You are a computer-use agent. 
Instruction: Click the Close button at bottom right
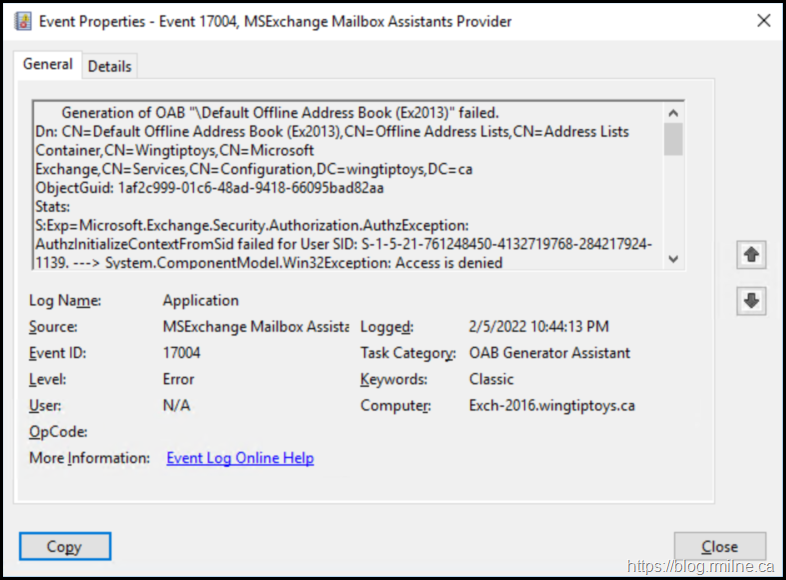coord(719,547)
